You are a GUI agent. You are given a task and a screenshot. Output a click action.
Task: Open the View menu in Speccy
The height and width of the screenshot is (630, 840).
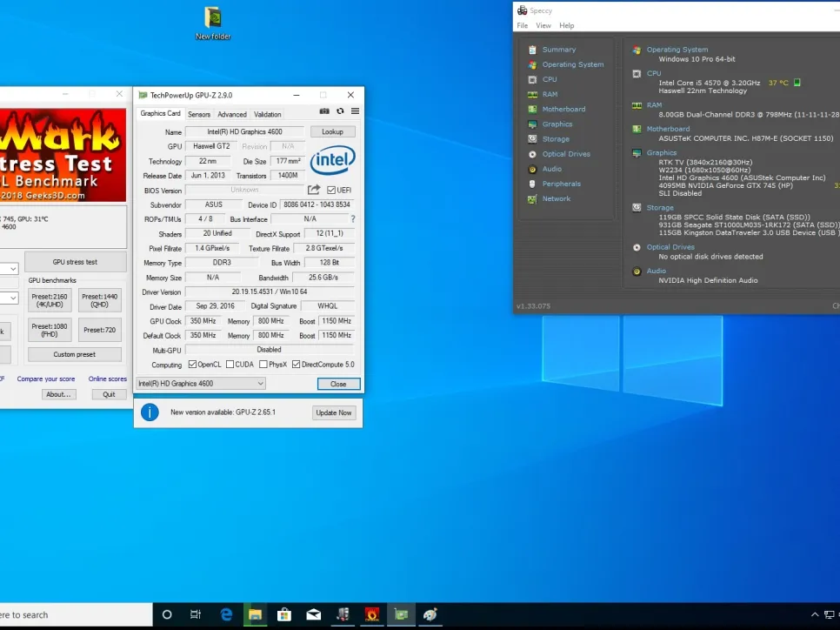click(x=543, y=26)
